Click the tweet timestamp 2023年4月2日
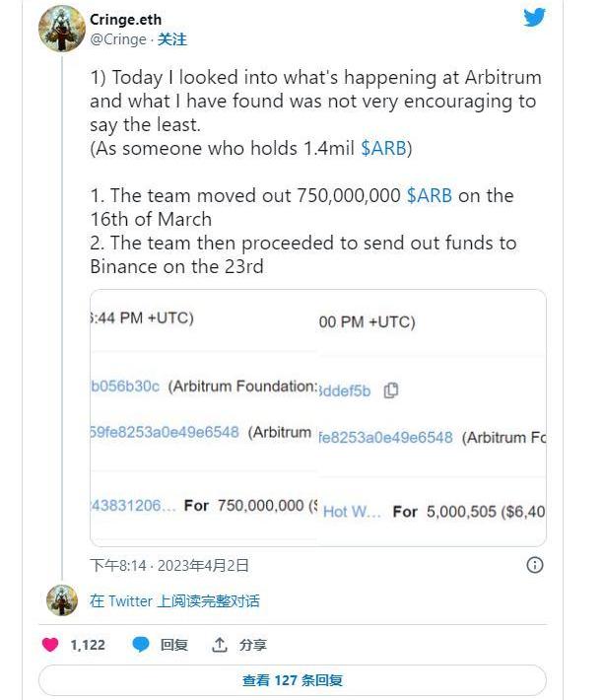This screenshot has height=700, width=604. coord(169,565)
